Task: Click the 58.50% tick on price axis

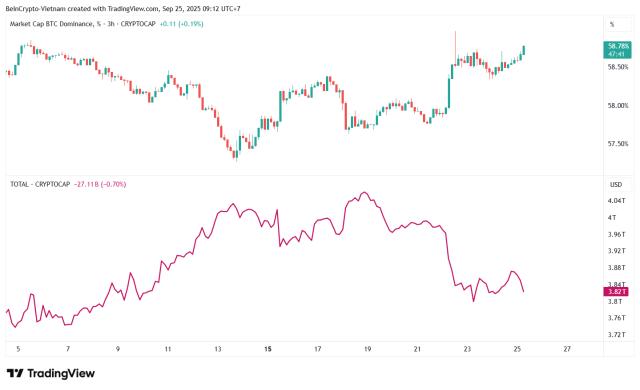Action: click(618, 67)
